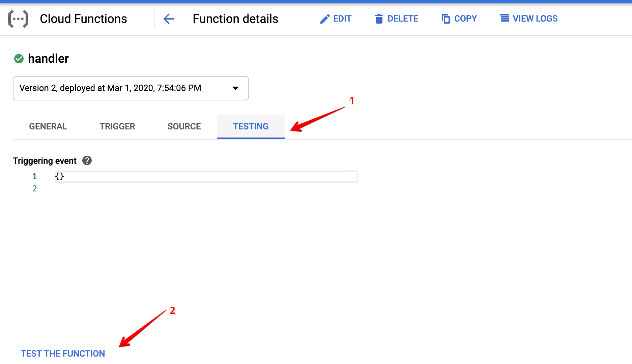Open the Version 2 deployment dropdown
Viewport: 632px width, 364px height.
click(131, 88)
